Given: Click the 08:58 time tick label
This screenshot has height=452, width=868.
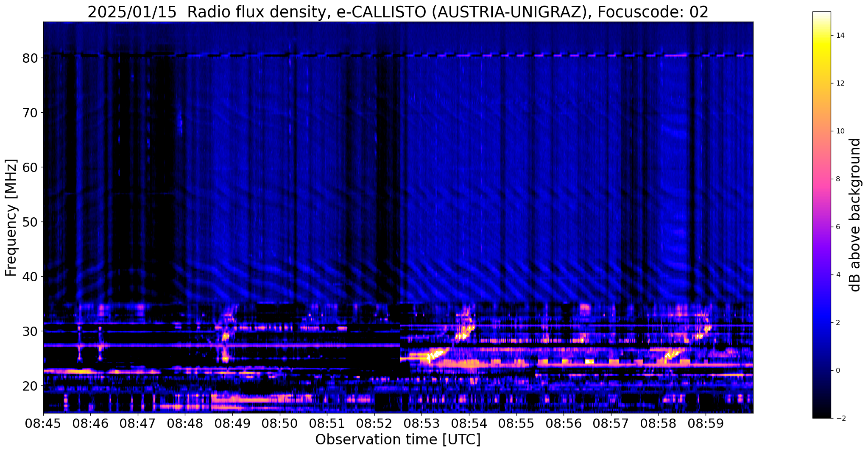Looking at the screenshot, I should (x=658, y=423).
